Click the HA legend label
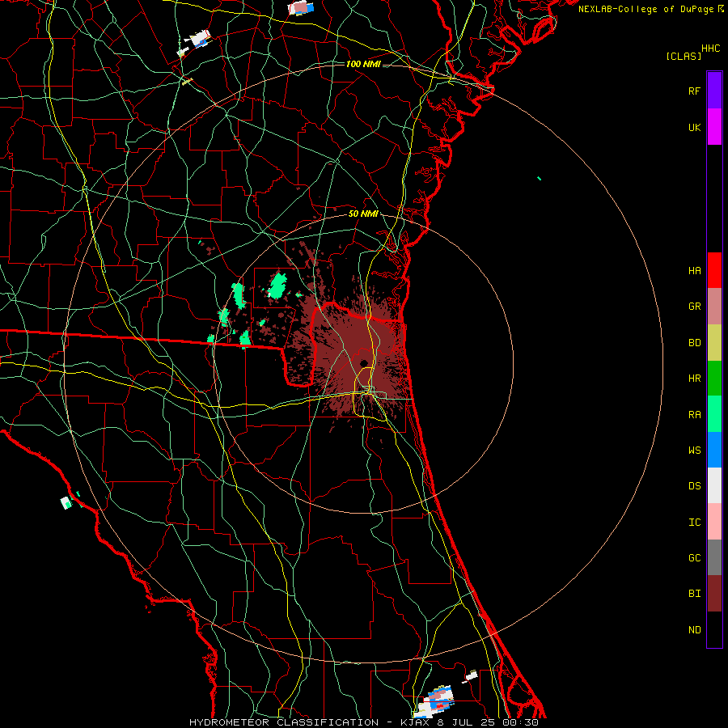Viewport: 728px width, 728px height. [695, 270]
